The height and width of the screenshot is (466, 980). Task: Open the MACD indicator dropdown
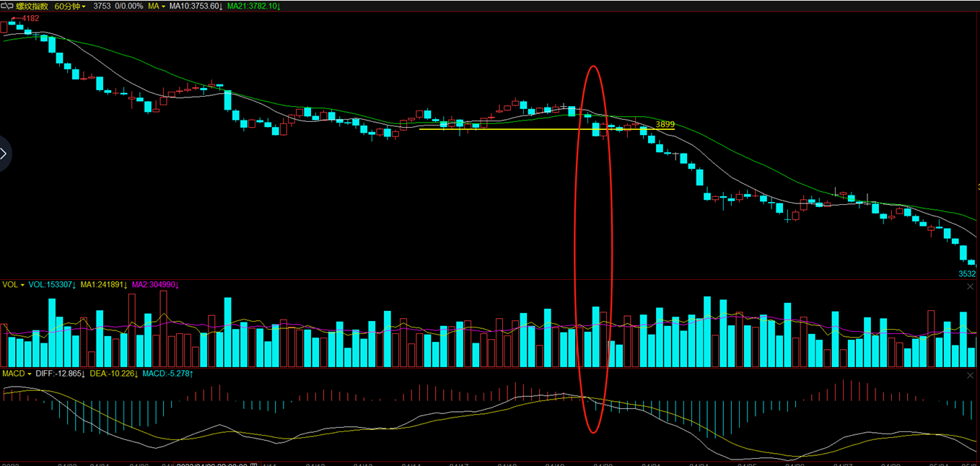(x=17, y=374)
